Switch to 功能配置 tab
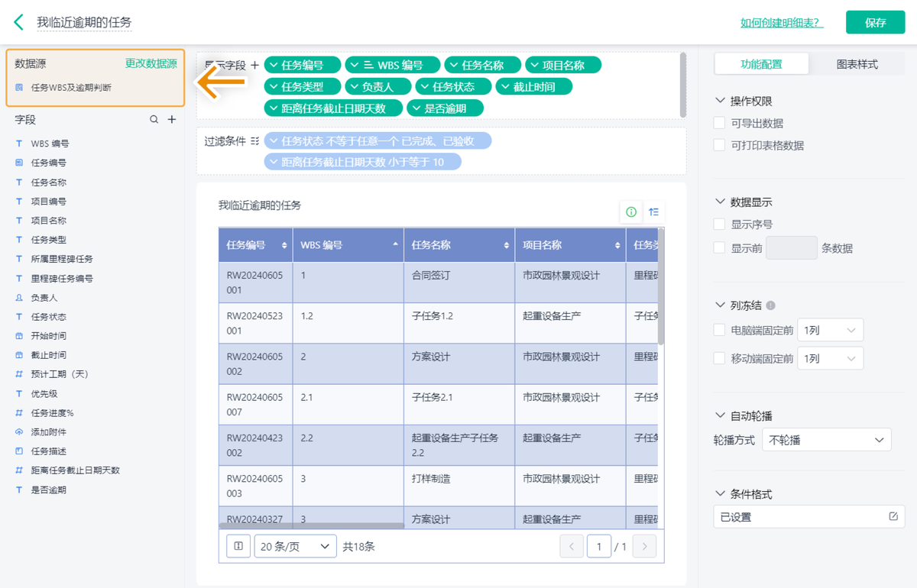The width and height of the screenshot is (917, 588). pyautogui.click(x=761, y=64)
